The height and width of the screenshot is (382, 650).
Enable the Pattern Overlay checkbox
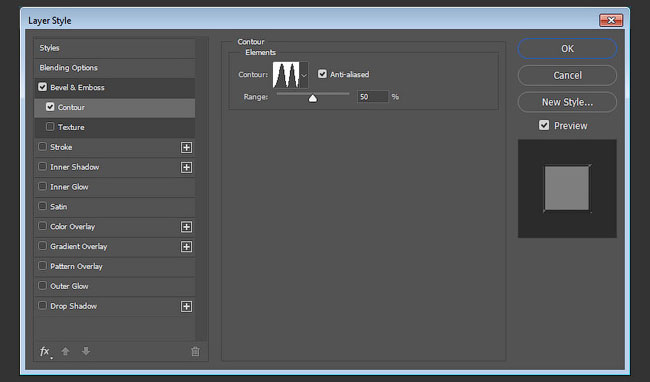pos(42,266)
